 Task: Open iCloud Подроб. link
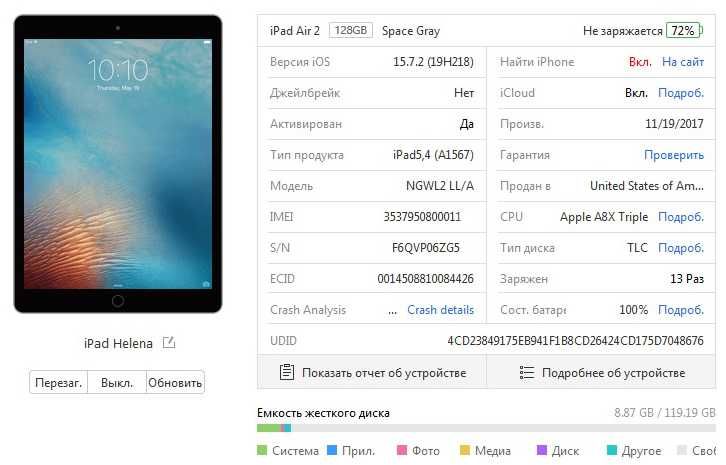coord(681,93)
